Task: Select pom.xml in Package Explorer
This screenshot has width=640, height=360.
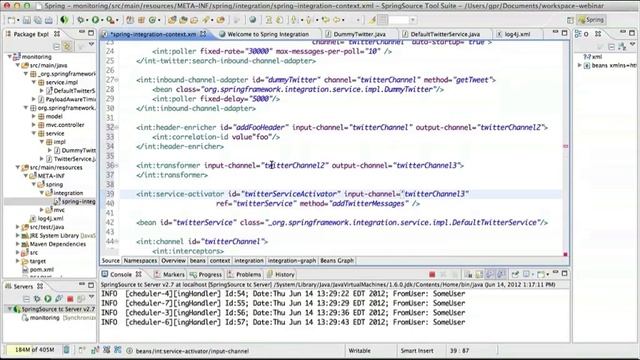Action: coord(42,270)
